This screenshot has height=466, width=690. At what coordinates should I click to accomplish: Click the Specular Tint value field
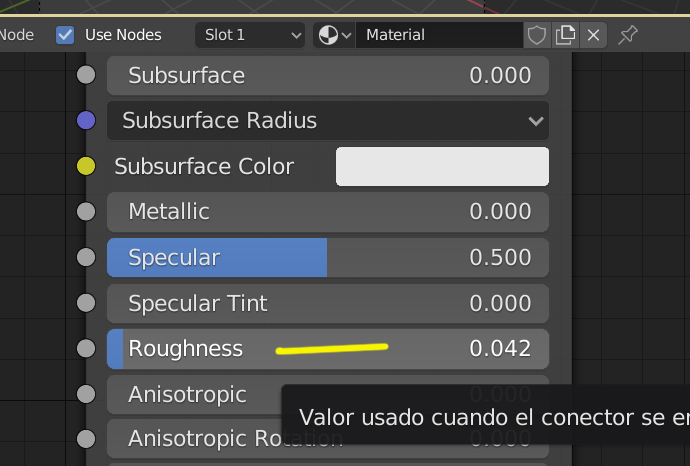click(328, 303)
